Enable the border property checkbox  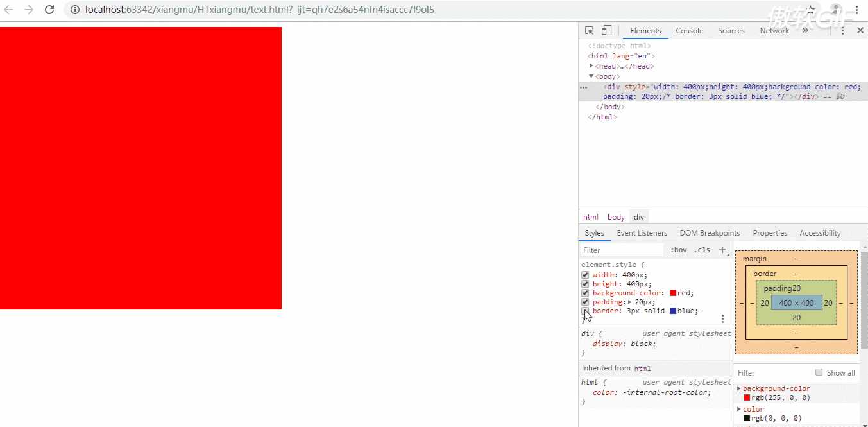[585, 311]
